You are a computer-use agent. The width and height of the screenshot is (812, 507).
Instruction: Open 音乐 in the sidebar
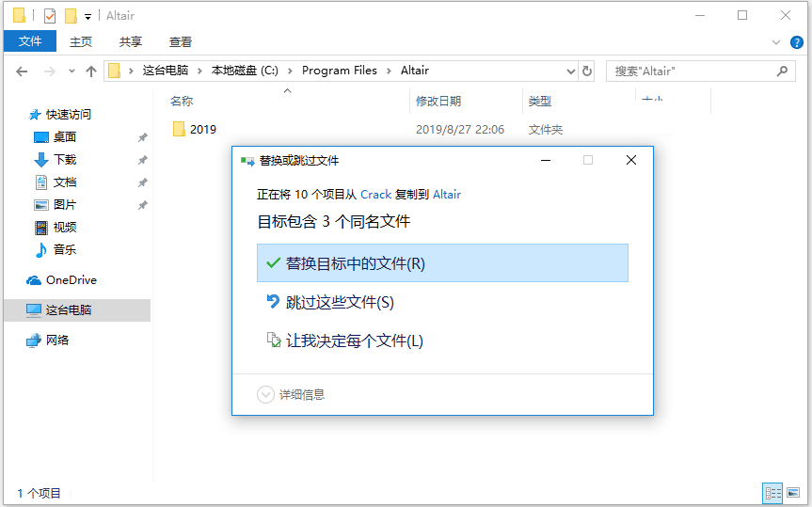pyautogui.click(x=65, y=249)
